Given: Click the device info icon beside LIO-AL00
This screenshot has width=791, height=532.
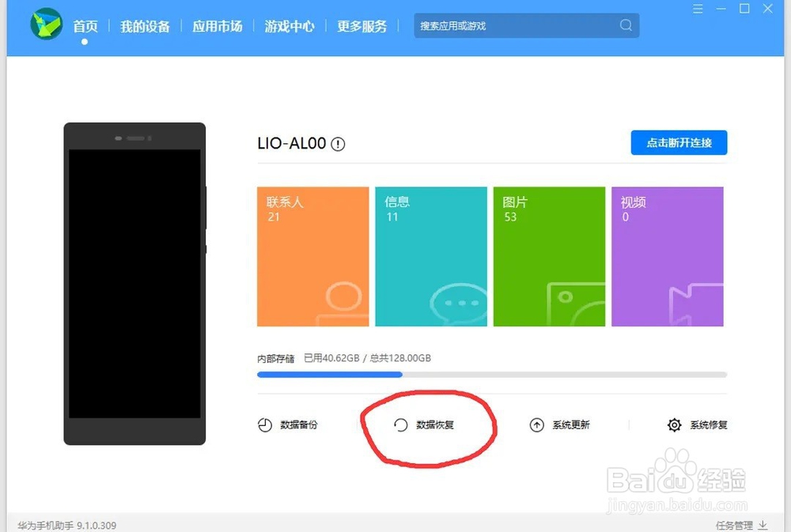Looking at the screenshot, I should pyautogui.click(x=338, y=144).
